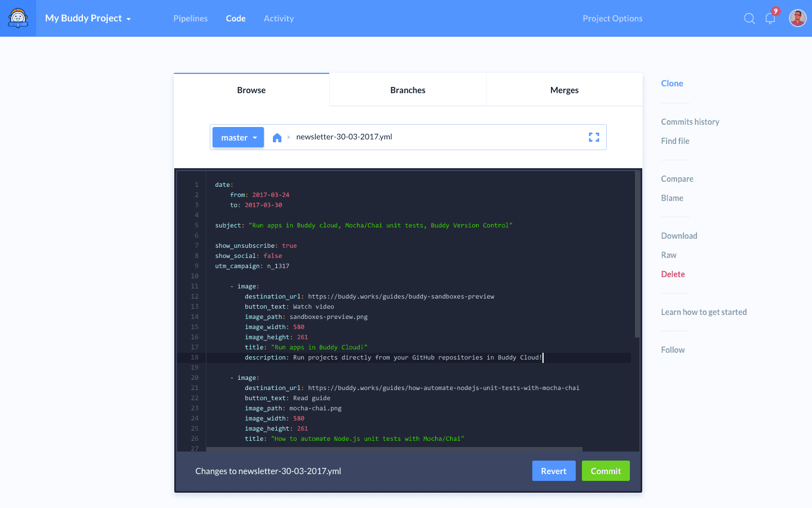This screenshot has height=508, width=812.
Task: Click the editor vertical scrollbar
Action: pos(637,254)
